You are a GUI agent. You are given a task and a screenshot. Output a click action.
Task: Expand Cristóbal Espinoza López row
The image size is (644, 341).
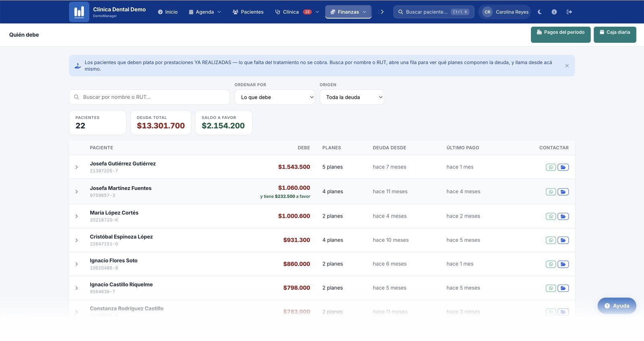point(76,240)
